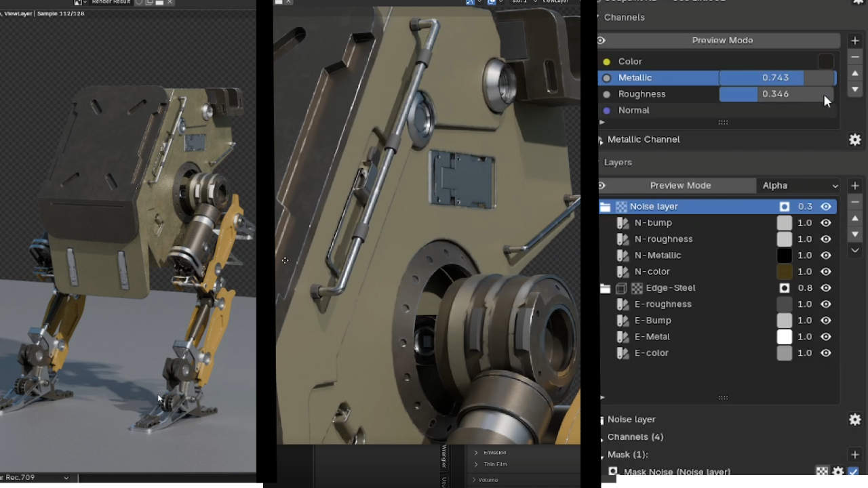Select the E-Metal layer

(652, 337)
